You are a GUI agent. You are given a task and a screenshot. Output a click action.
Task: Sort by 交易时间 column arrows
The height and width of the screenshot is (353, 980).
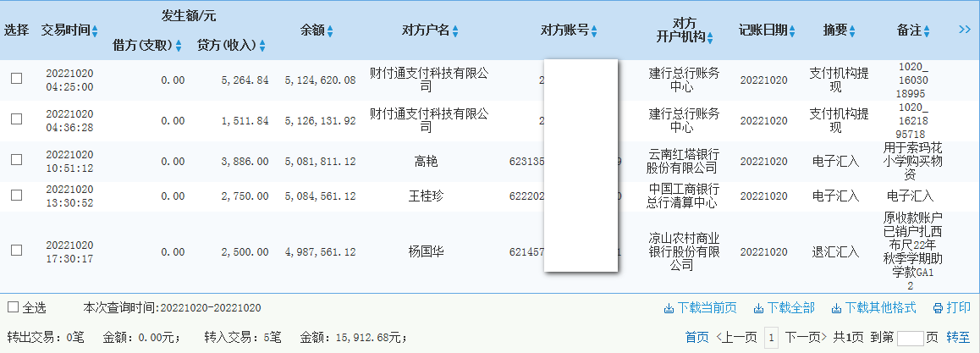(95, 30)
